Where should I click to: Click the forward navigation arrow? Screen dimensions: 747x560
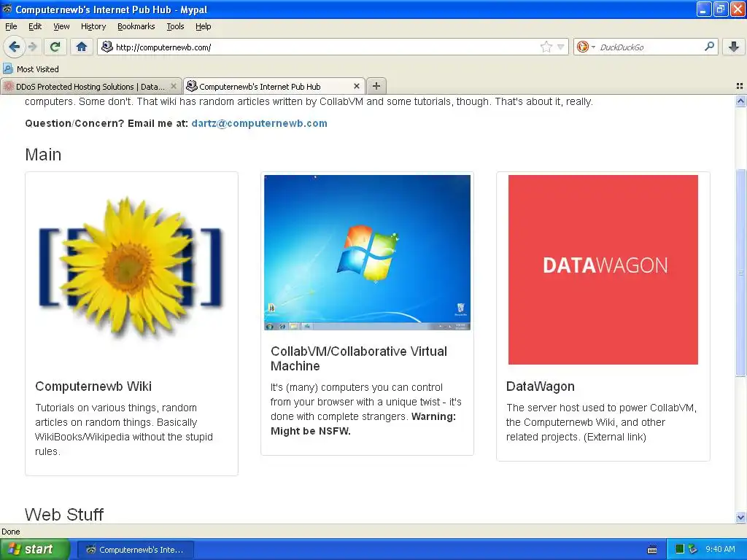coord(32,47)
